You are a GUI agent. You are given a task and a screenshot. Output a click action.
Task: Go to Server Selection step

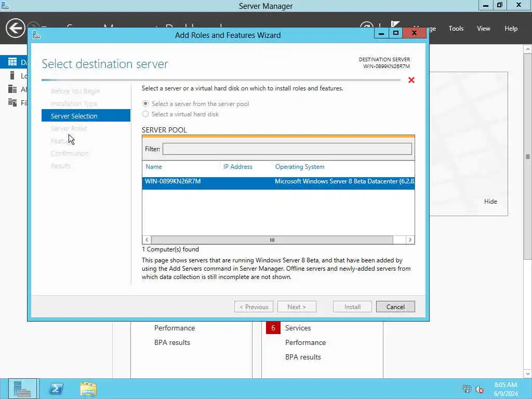coord(86,116)
